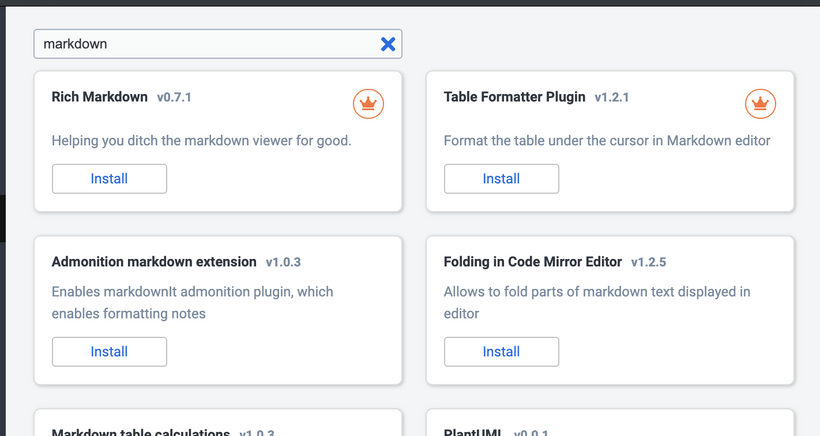Screen dimensions: 820x436
Task: Click the crown badge on Rich Markdown
Action: point(368,104)
